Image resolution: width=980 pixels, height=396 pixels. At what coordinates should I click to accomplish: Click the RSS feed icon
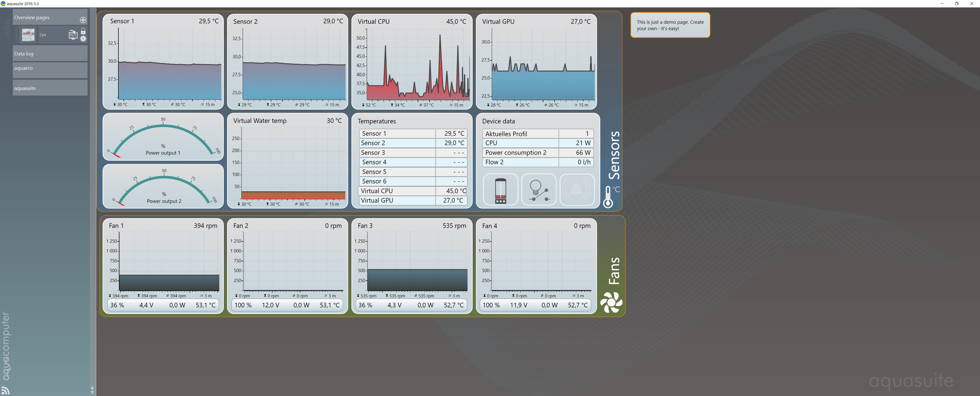point(5,390)
